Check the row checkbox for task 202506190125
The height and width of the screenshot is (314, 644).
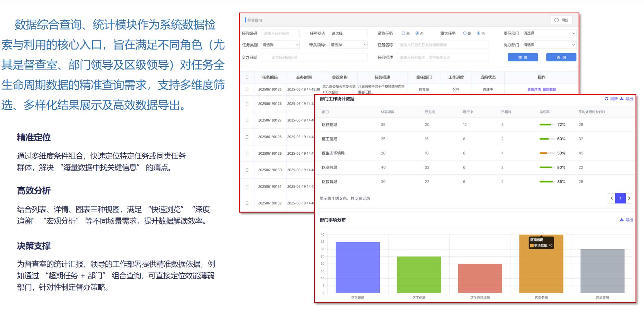click(247, 90)
